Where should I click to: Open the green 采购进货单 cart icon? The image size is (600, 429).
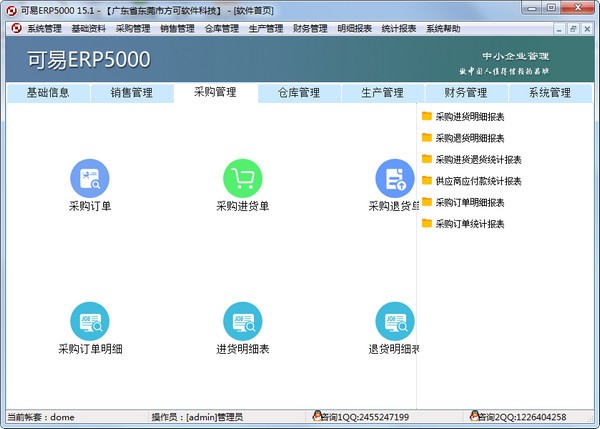point(243,178)
